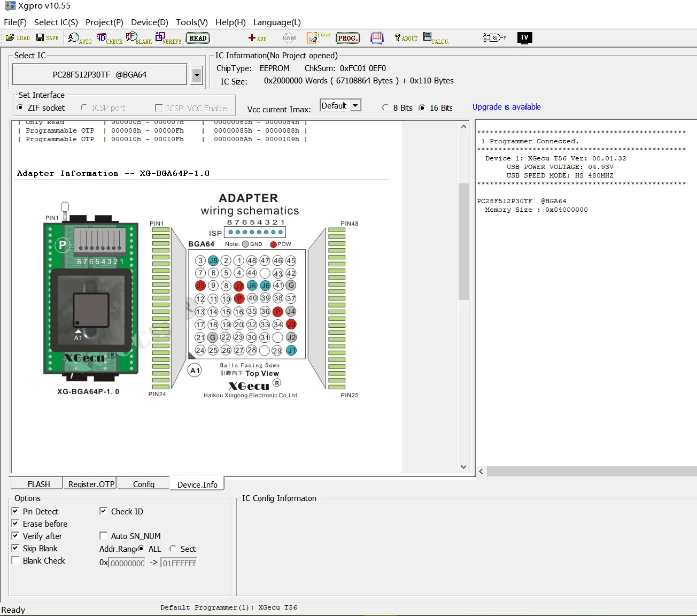Click the device info scroll down arrow
This screenshot has width=697, height=616.
click(x=463, y=467)
